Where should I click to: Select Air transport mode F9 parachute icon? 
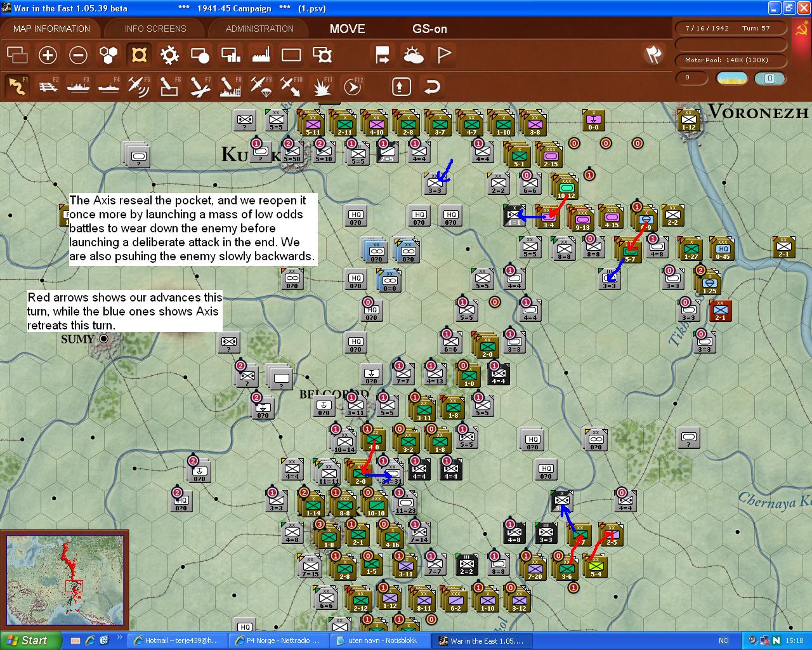click(x=261, y=86)
